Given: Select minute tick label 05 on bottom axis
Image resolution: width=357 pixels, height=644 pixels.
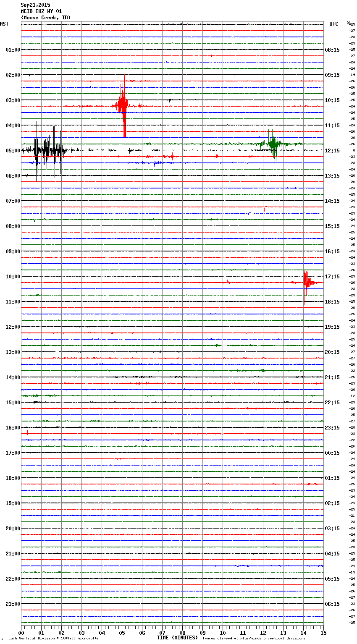Looking at the screenshot, I should pos(122,633).
